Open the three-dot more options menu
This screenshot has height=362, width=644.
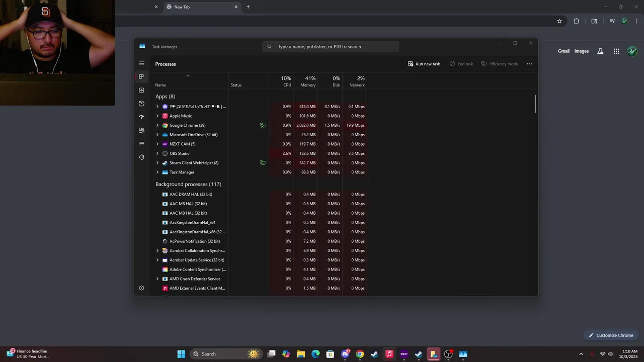tap(529, 64)
